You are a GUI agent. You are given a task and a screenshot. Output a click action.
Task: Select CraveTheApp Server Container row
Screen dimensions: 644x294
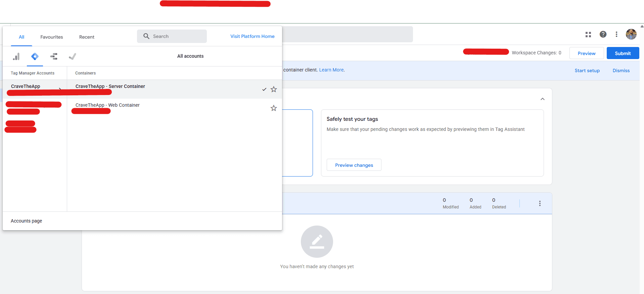(x=175, y=89)
